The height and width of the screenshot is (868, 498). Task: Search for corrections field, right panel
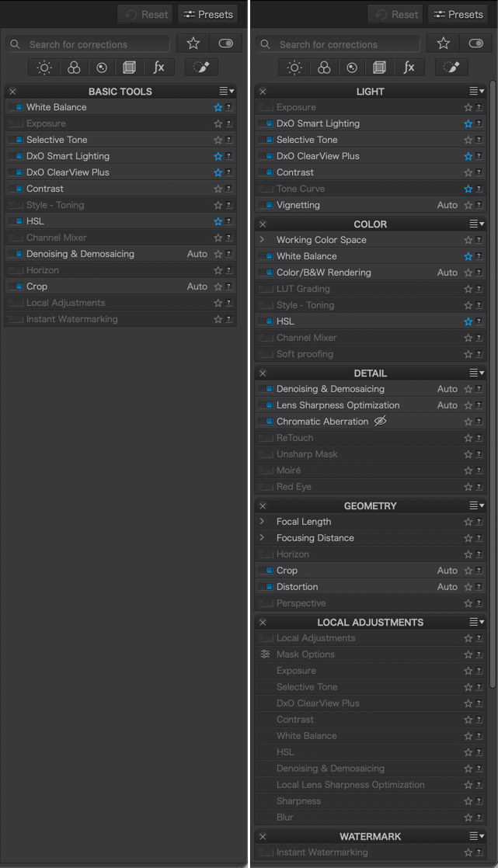[339, 44]
